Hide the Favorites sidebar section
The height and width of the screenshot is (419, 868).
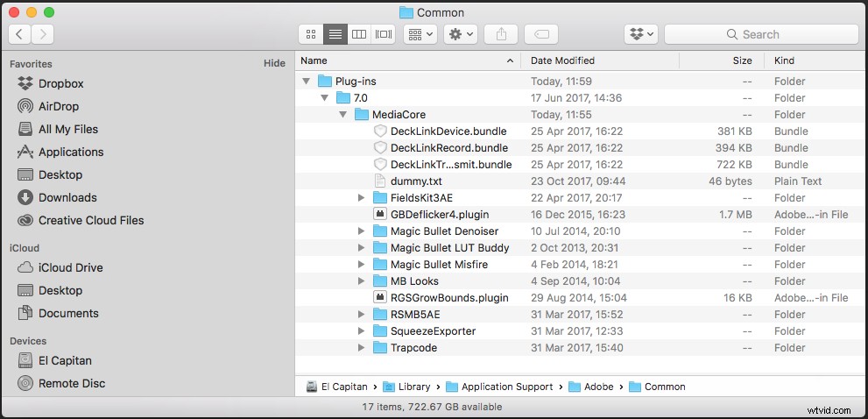[274, 63]
